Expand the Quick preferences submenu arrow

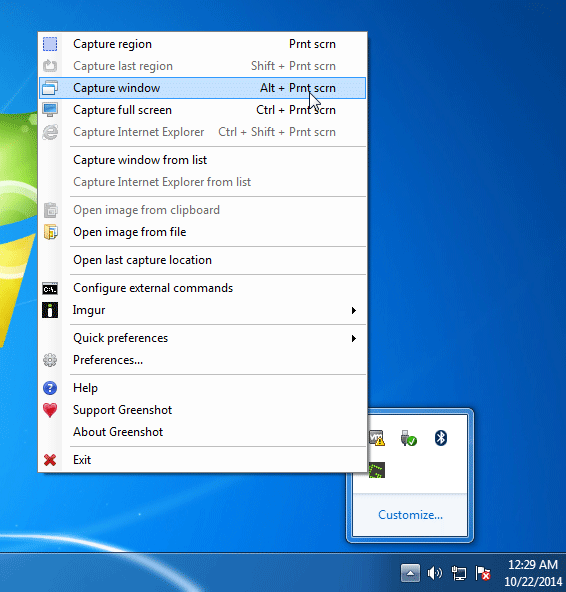(x=354, y=338)
